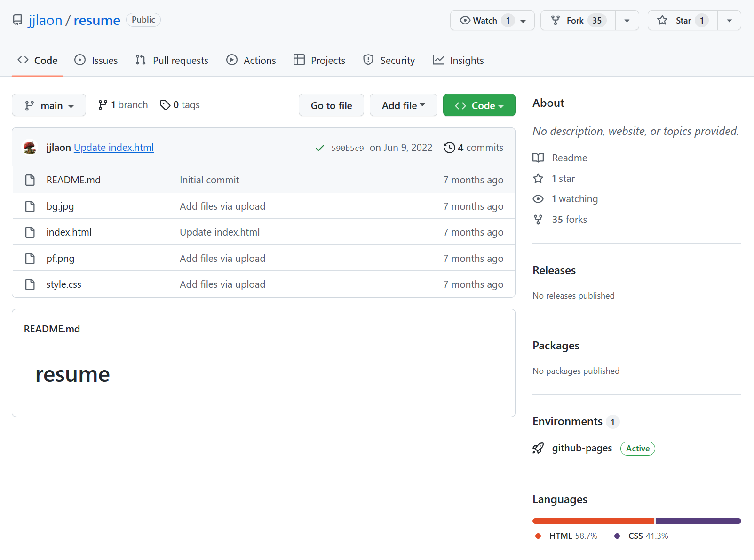Open the jjlaon owner profile link
The image size is (754, 560).
click(x=45, y=20)
